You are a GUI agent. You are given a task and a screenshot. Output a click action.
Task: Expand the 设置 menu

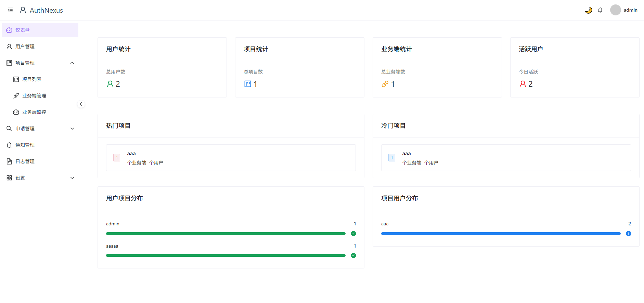pos(72,178)
